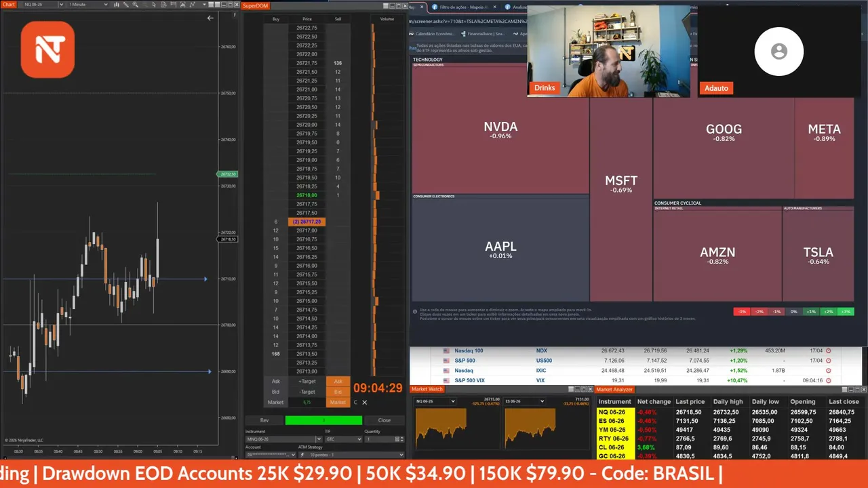
Task: Click the orange Bid sell button
Action: point(338,392)
